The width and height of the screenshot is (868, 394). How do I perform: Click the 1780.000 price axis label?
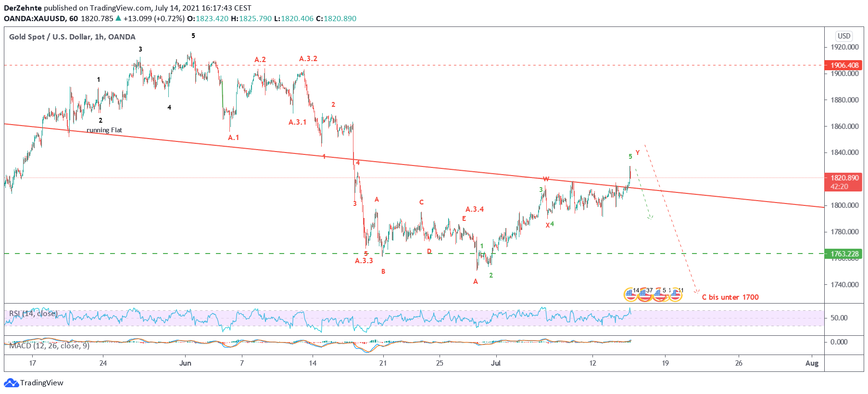844,232
